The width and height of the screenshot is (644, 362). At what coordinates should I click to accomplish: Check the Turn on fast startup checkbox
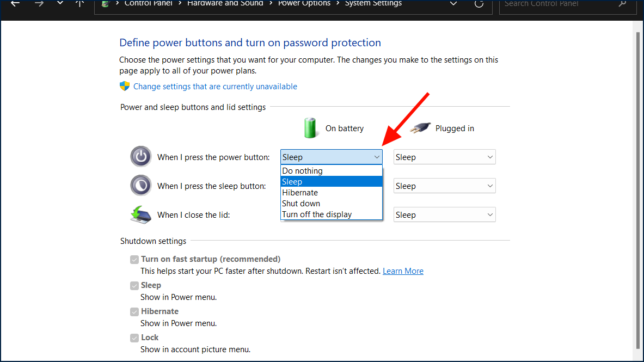coord(134,259)
